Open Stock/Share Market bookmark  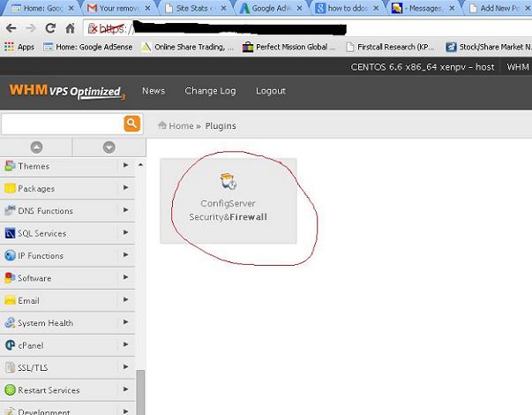(x=489, y=47)
